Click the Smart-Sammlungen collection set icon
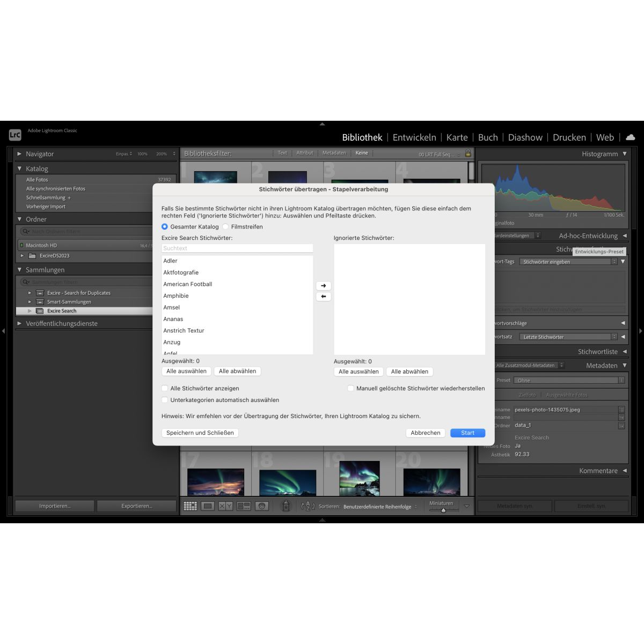 (x=40, y=302)
